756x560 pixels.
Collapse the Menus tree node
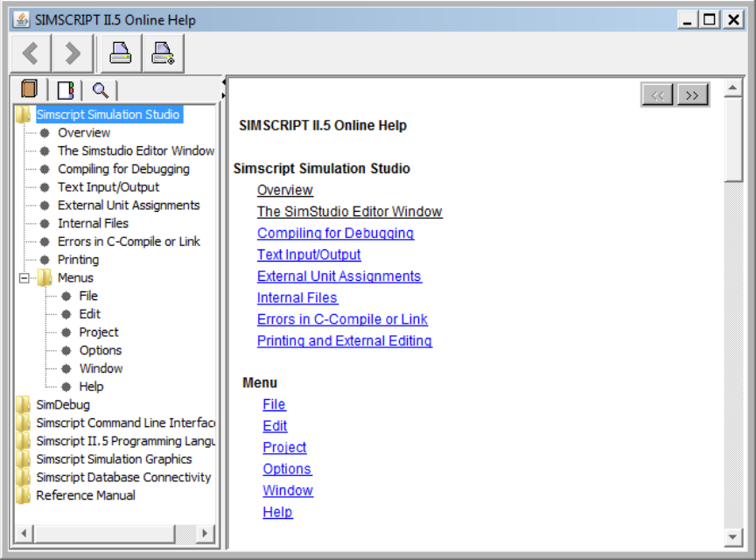(24, 278)
